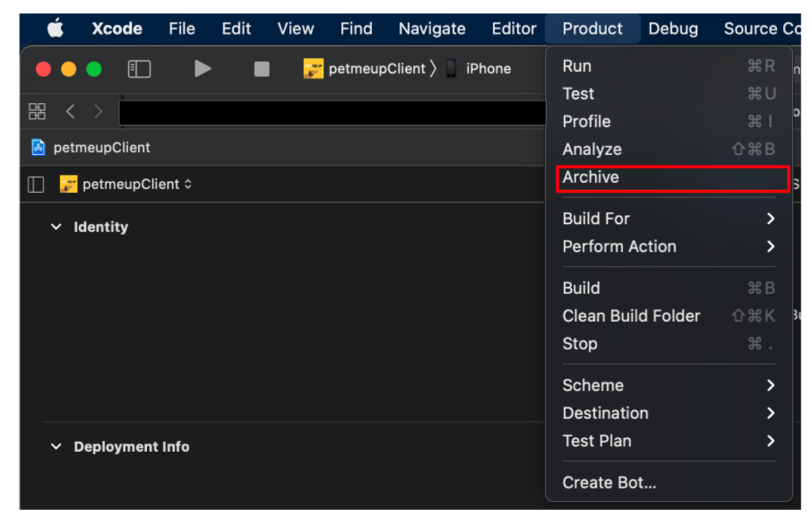Go back with the left chevron
The height and width of the screenshot is (527, 812).
71,111
